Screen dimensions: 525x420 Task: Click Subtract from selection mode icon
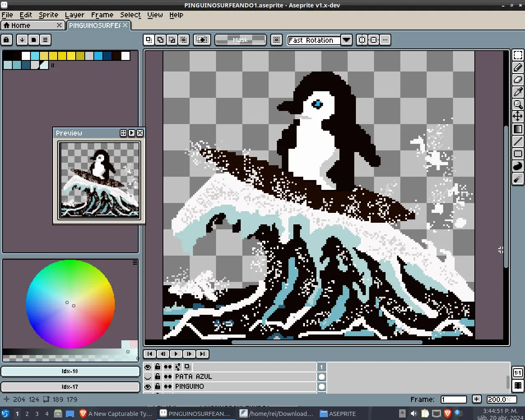[172, 40]
